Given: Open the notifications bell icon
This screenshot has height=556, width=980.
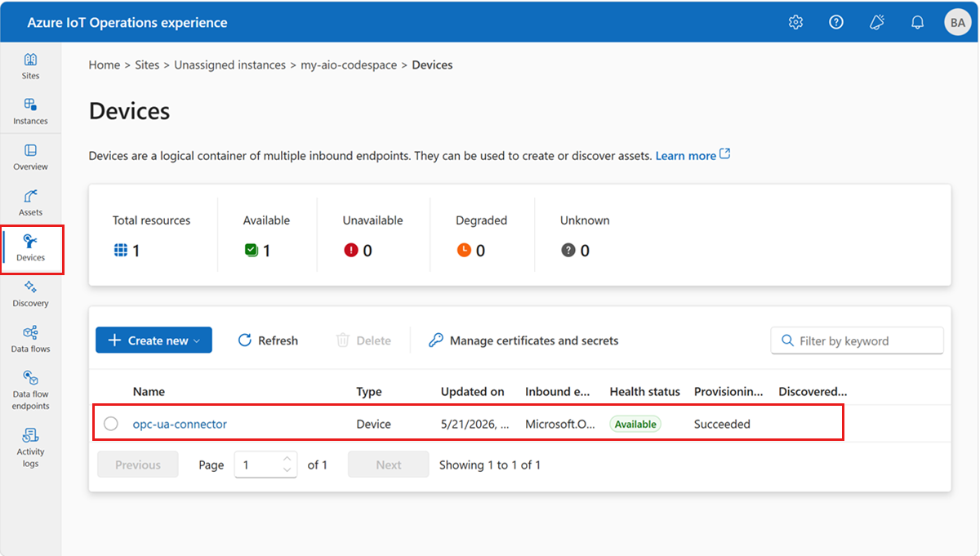Looking at the screenshot, I should (x=917, y=22).
